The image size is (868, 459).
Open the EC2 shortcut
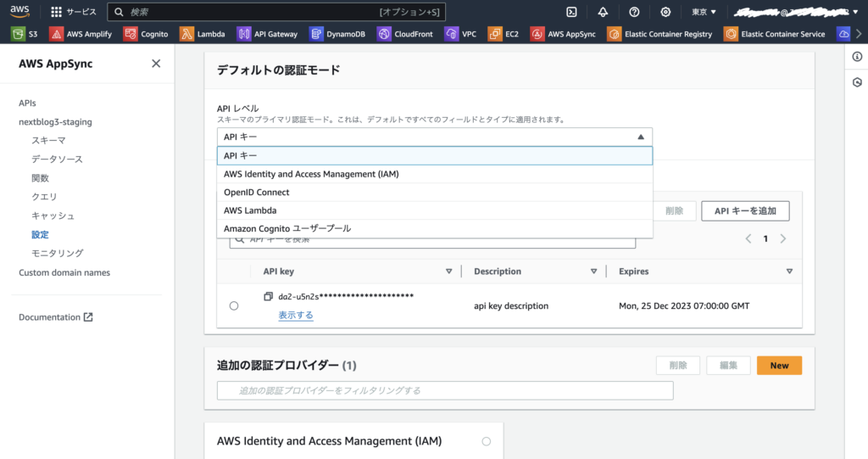[x=504, y=34]
